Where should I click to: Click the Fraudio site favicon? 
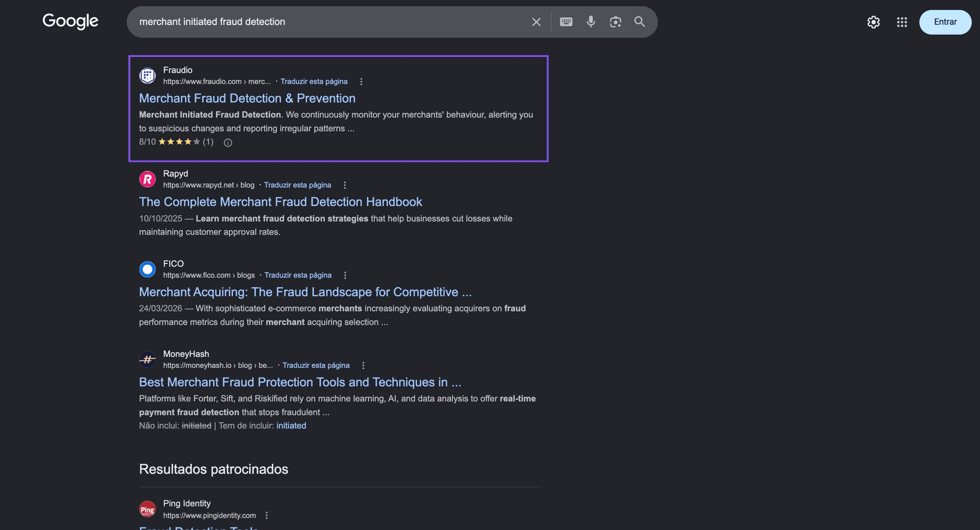tap(147, 75)
